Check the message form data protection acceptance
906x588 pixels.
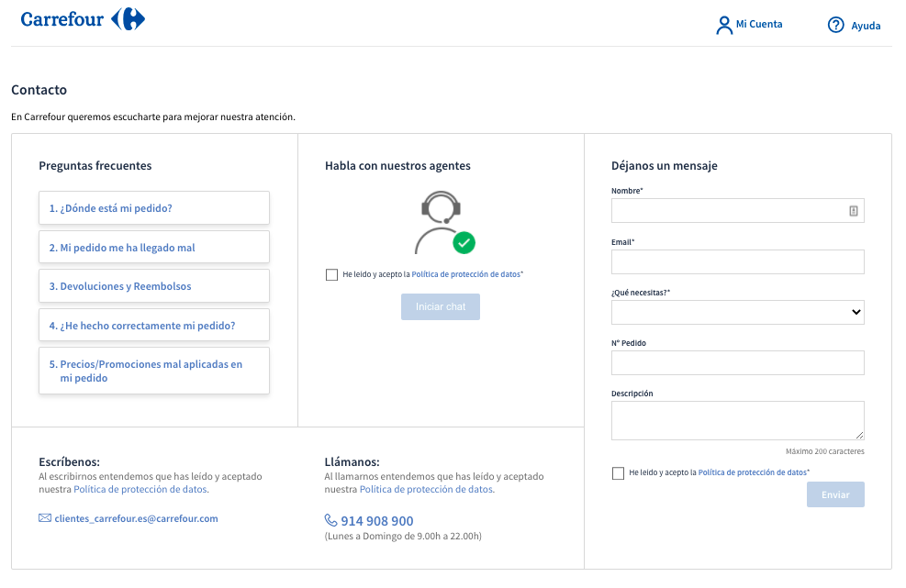coord(618,472)
